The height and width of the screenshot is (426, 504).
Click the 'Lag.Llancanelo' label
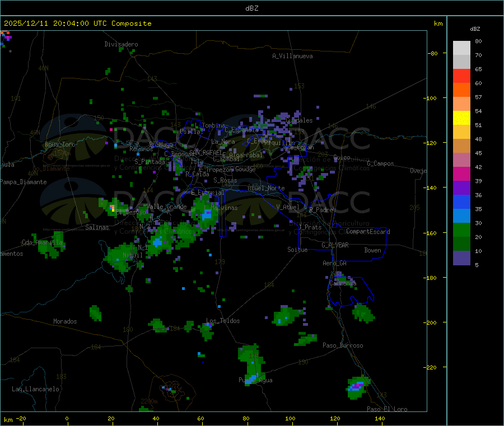[35, 389]
